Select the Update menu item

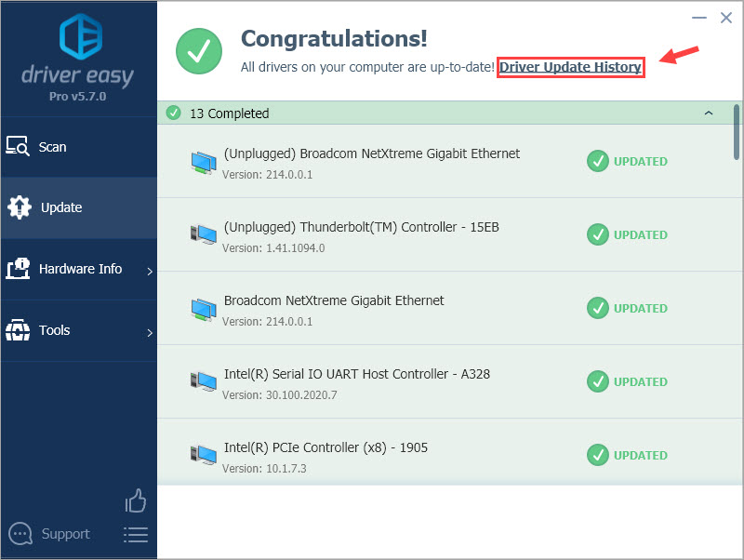coord(79,207)
